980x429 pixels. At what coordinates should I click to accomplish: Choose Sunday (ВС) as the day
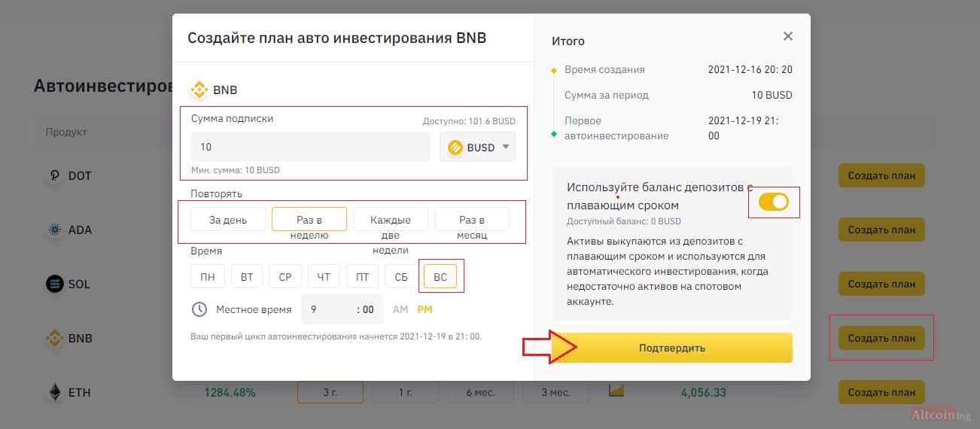440,277
